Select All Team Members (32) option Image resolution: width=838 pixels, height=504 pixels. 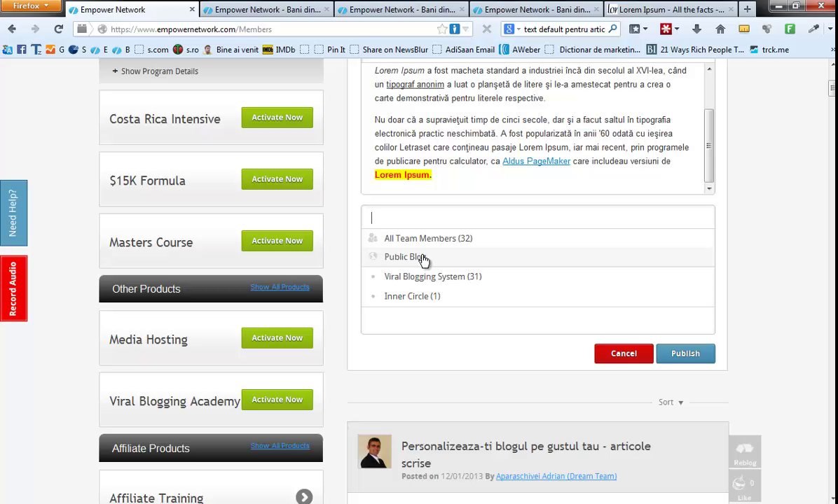click(x=537, y=238)
